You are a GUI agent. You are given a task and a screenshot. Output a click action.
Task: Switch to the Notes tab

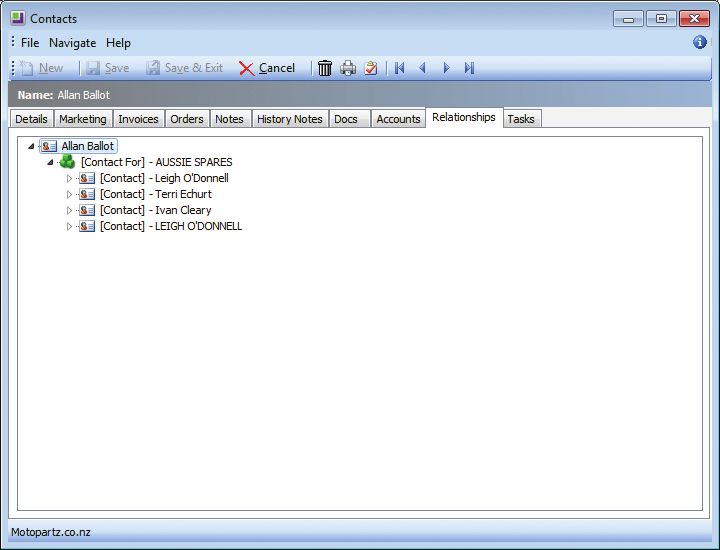[229, 119]
